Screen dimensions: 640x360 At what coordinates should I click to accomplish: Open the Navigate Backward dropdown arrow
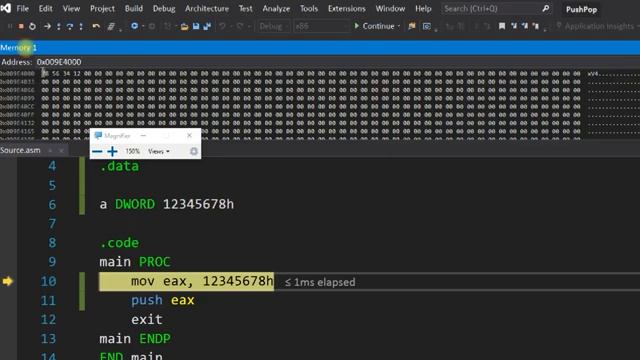pyautogui.click(x=143, y=26)
